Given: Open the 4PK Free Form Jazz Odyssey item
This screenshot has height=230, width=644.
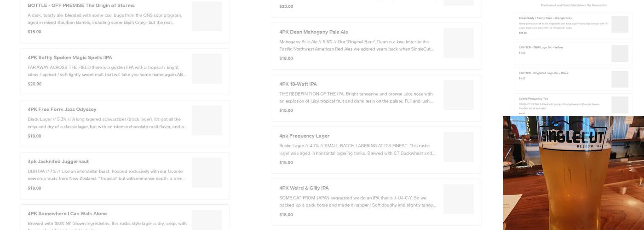Looking at the screenshot, I should (x=62, y=109).
